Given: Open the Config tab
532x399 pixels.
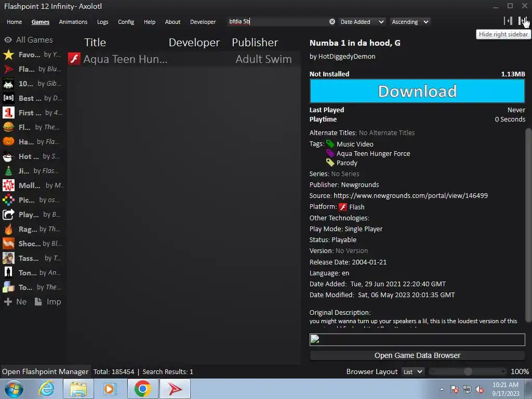Looking at the screenshot, I should 126,22.
